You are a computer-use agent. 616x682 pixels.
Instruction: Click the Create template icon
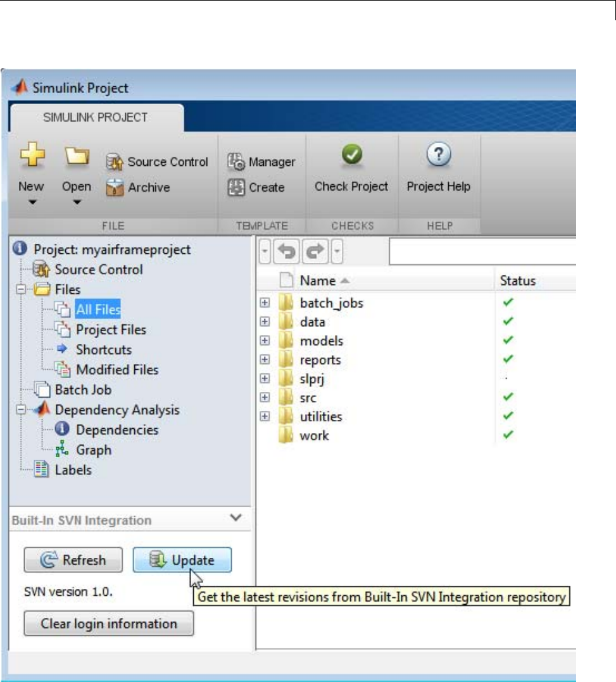click(236, 187)
